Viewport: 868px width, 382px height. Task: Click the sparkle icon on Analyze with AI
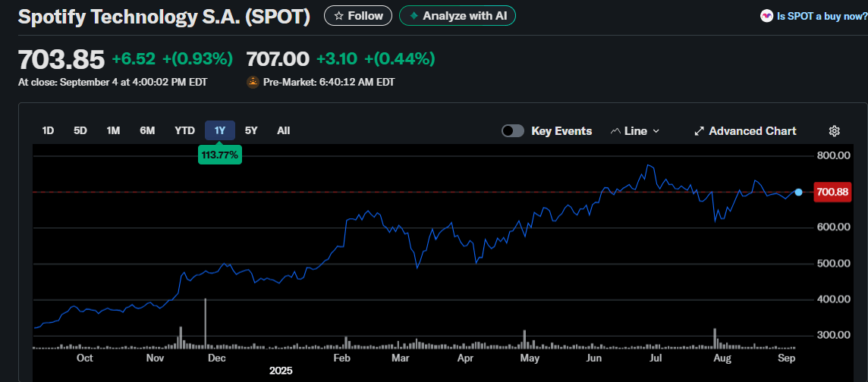pyautogui.click(x=414, y=16)
